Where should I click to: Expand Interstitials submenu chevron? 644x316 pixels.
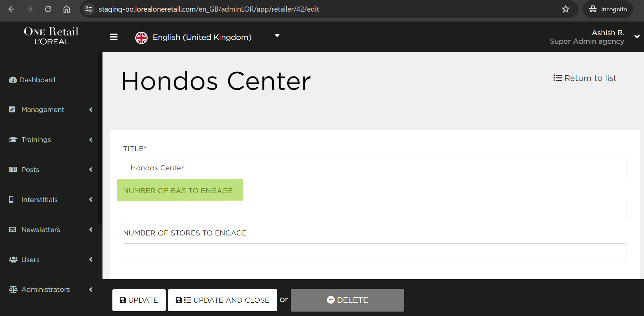click(x=91, y=200)
